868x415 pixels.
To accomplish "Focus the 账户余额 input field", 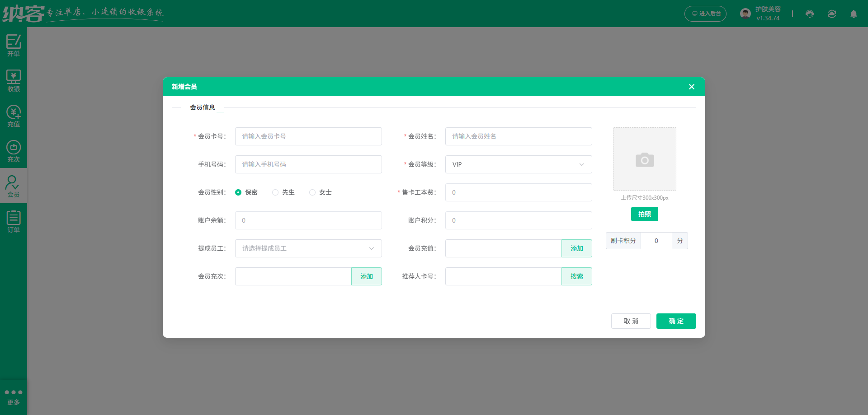I will [x=308, y=220].
